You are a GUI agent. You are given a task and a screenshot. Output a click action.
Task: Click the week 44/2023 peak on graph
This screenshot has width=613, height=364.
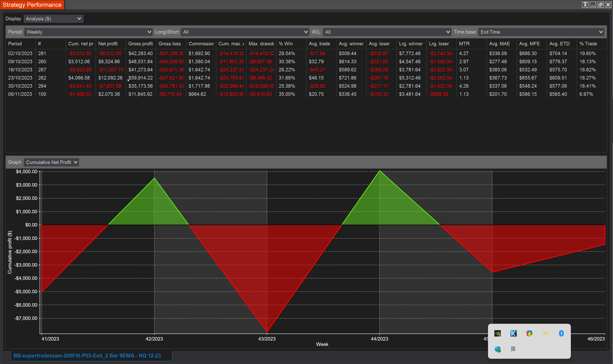(380, 171)
